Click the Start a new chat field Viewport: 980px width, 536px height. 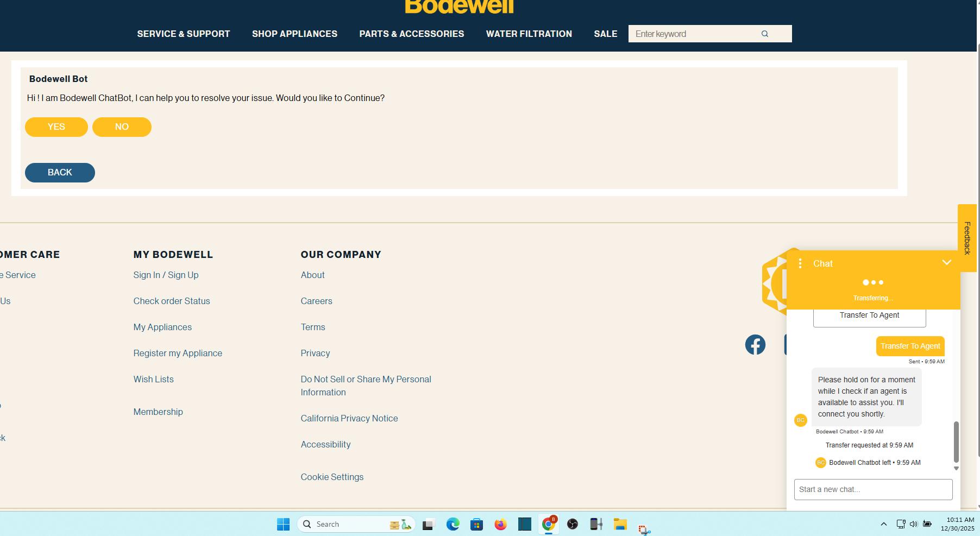pos(873,489)
